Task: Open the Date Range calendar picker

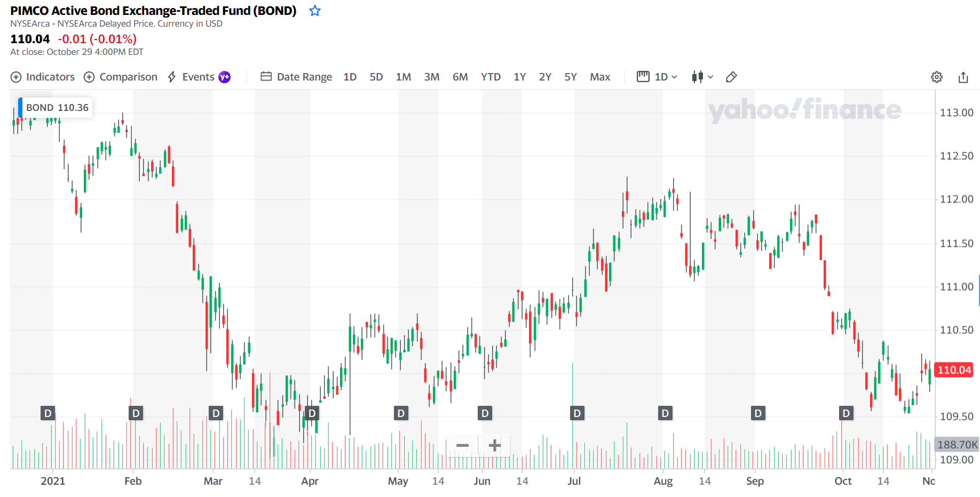Action: click(x=296, y=77)
